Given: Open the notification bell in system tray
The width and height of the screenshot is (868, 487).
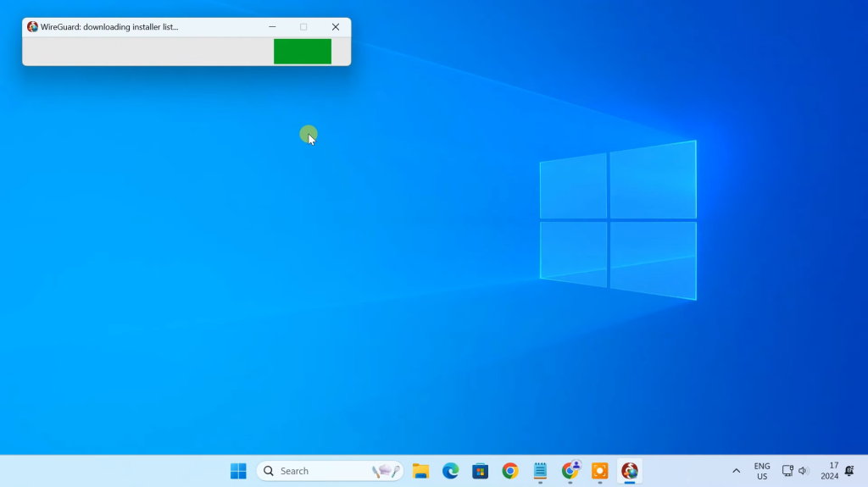Looking at the screenshot, I should (x=849, y=471).
